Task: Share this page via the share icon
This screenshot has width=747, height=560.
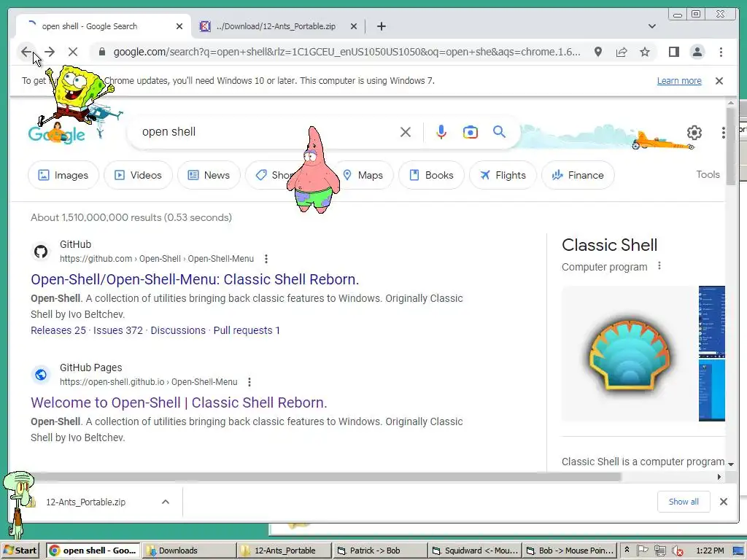Action: tap(622, 52)
